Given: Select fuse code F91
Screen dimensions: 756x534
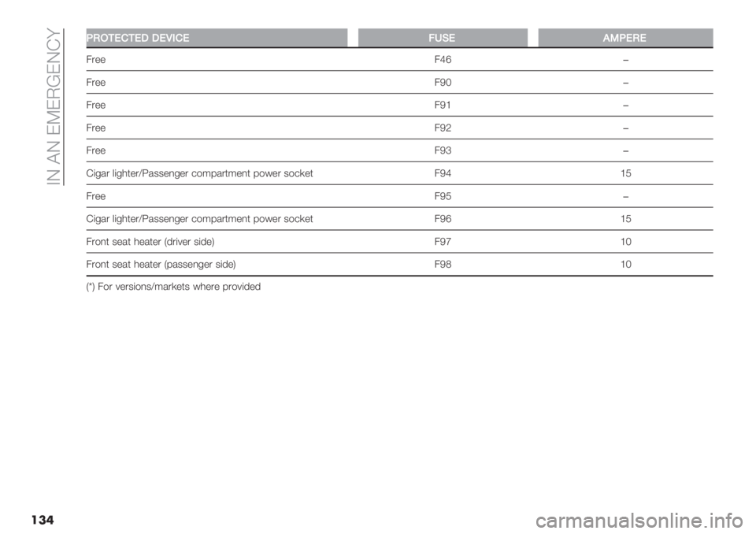Looking at the screenshot, I should (x=443, y=106).
